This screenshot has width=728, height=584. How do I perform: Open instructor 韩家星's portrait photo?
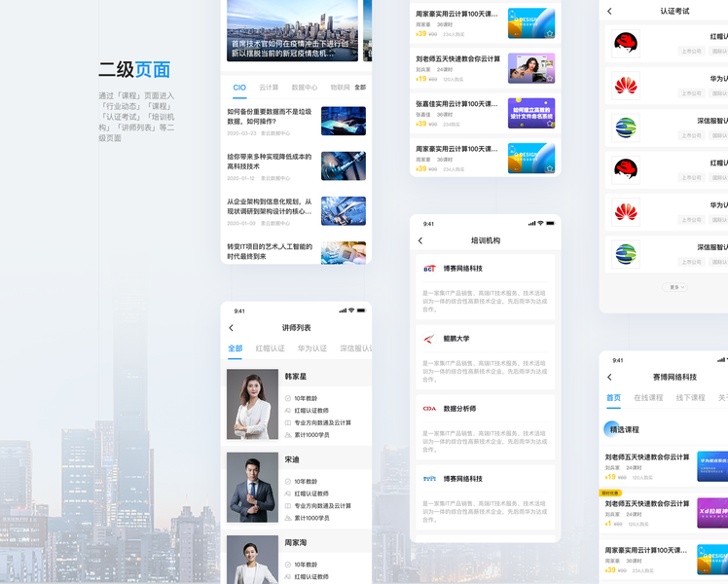coord(253,404)
